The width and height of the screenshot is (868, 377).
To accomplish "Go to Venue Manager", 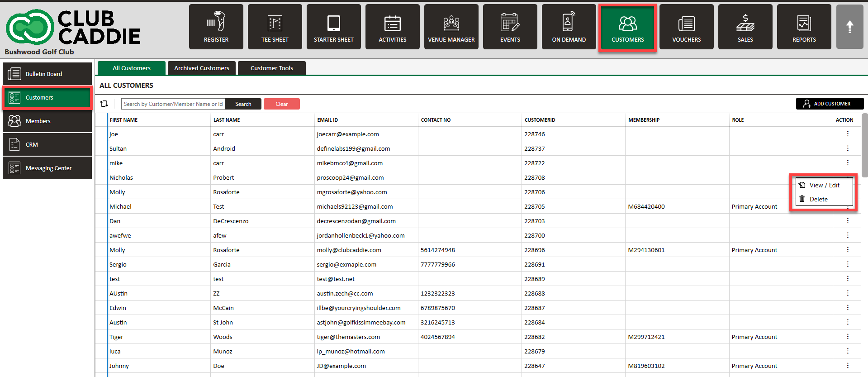I will pos(451,27).
